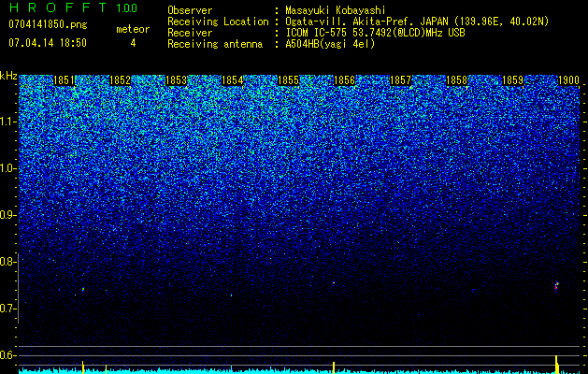Select the filename 0704141850.png
Image resolution: width=588 pixels, height=374 pixels.
48,24
